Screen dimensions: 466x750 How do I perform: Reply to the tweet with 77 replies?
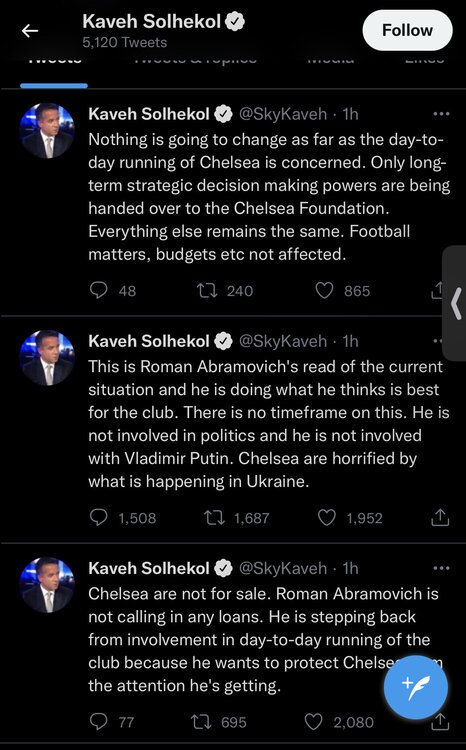point(99,722)
